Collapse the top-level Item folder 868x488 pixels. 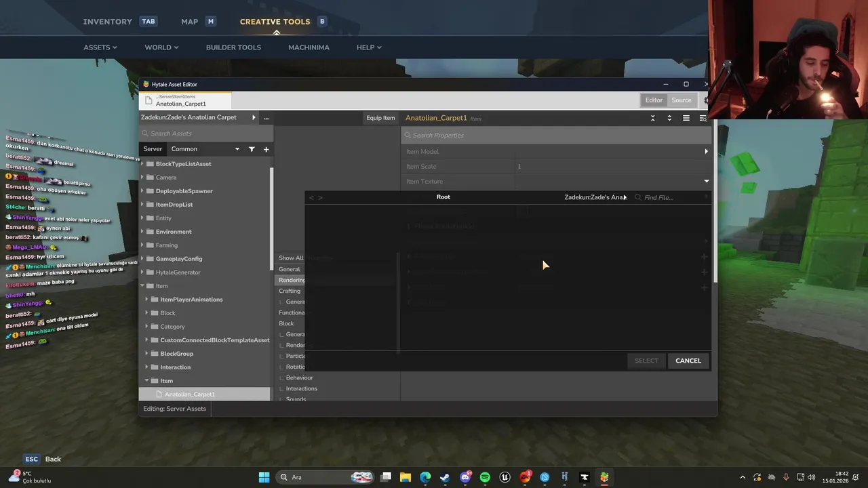point(142,286)
